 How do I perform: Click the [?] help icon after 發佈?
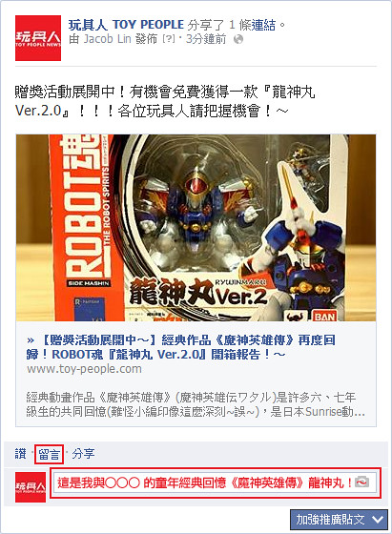tap(169, 39)
